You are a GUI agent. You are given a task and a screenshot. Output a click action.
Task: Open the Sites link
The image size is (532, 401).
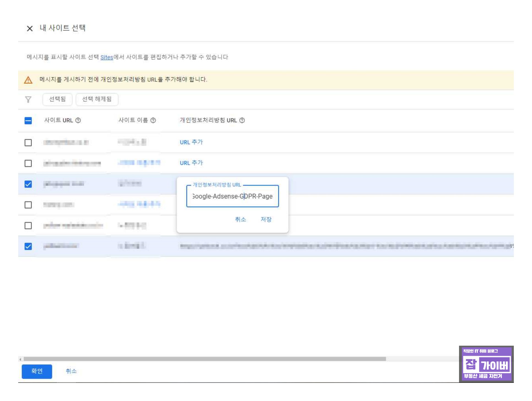pyautogui.click(x=107, y=57)
